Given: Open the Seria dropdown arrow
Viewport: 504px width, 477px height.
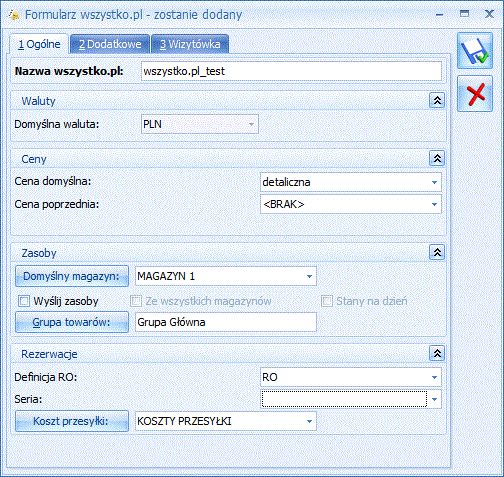Looking at the screenshot, I should click(434, 399).
